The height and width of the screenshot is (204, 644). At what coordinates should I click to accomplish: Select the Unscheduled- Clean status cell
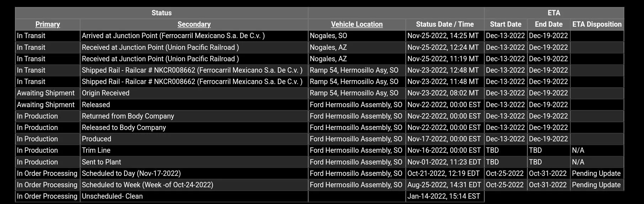[x=194, y=196]
